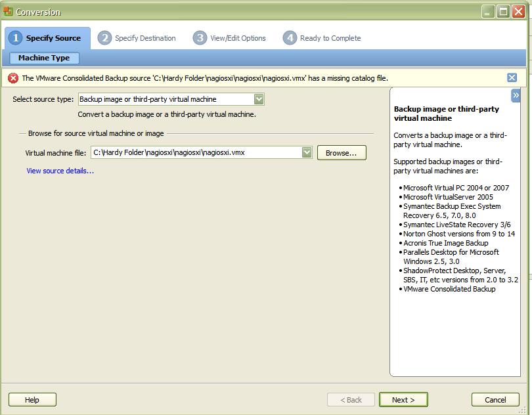Click into the nagiosxi.vmx file path field
This screenshot has width=532, height=415.
[x=196, y=152]
